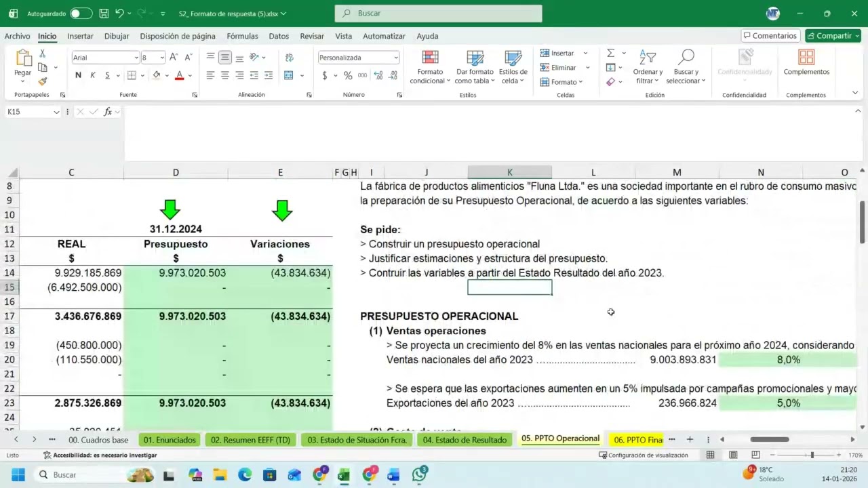868x488 pixels.
Task: Click the Format Painter brush icon
Action: [x=42, y=81]
